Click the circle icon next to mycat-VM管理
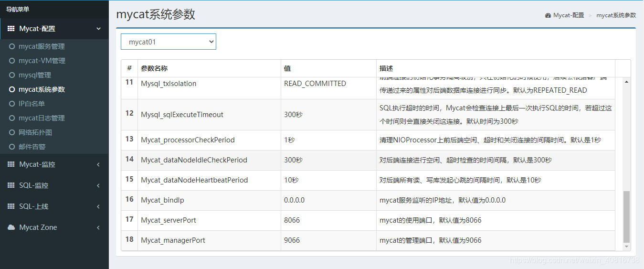Image resolution: width=644 pixels, height=269 pixels. [x=12, y=61]
